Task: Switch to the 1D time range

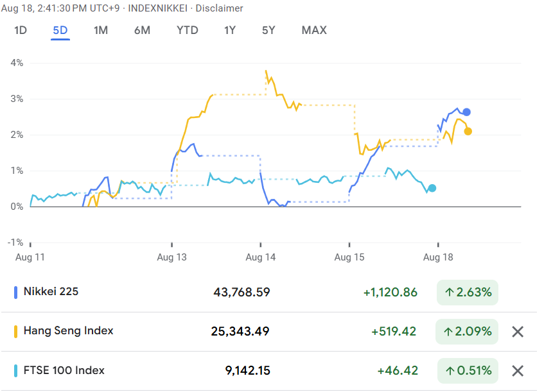Action: coord(21,31)
